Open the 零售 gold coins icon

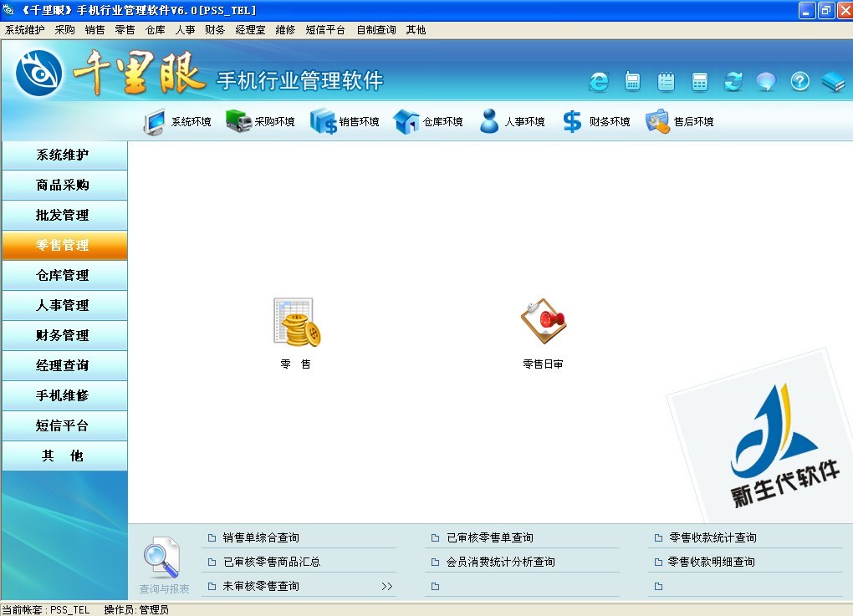297,322
